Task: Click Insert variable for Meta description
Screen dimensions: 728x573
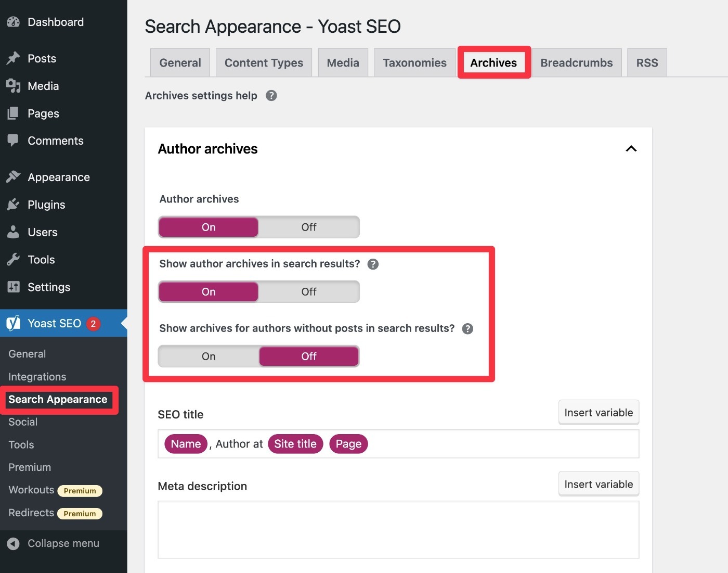Action: click(599, 485)
